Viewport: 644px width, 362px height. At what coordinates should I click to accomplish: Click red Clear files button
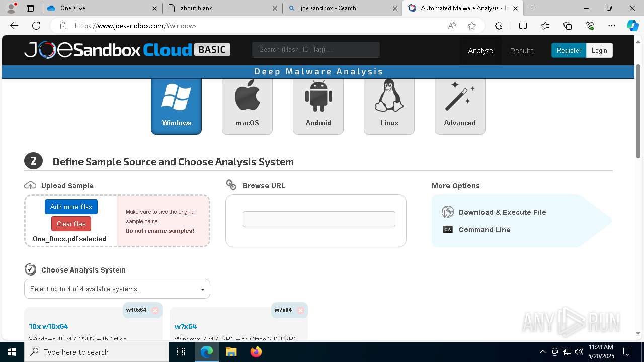pos(71,224)
